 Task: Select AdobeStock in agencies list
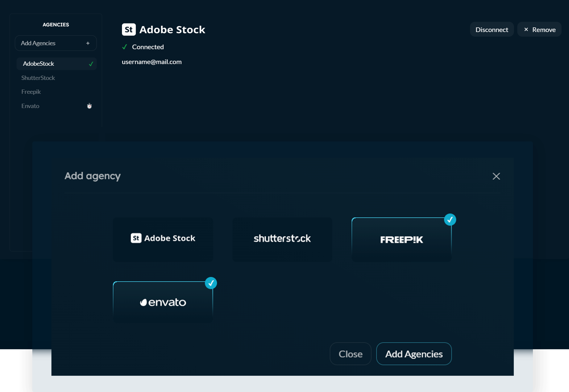56,64
